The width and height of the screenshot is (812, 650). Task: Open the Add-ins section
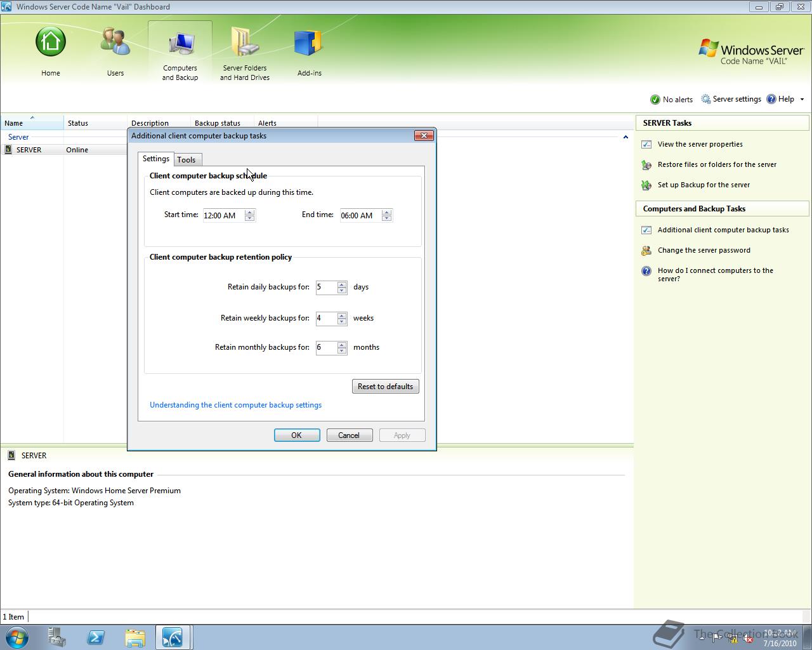click(309, 52)
